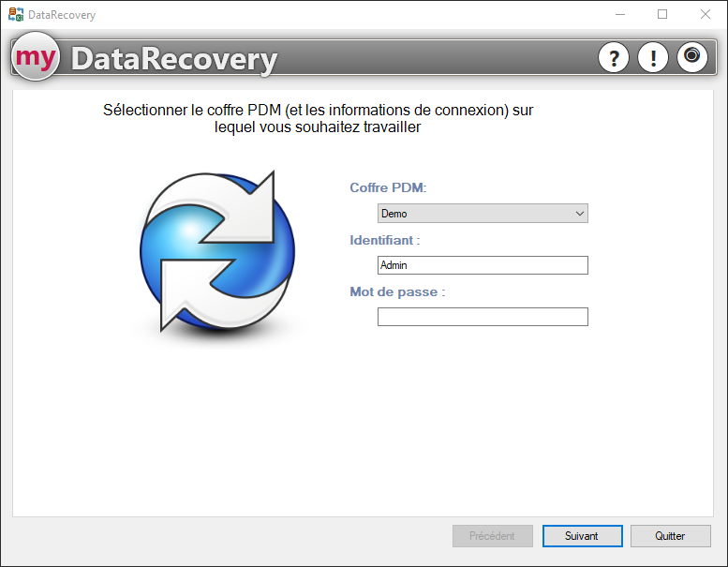Focus the Identifiant field containing Admin
Screen dimensions: 728x567
(482, 265)
